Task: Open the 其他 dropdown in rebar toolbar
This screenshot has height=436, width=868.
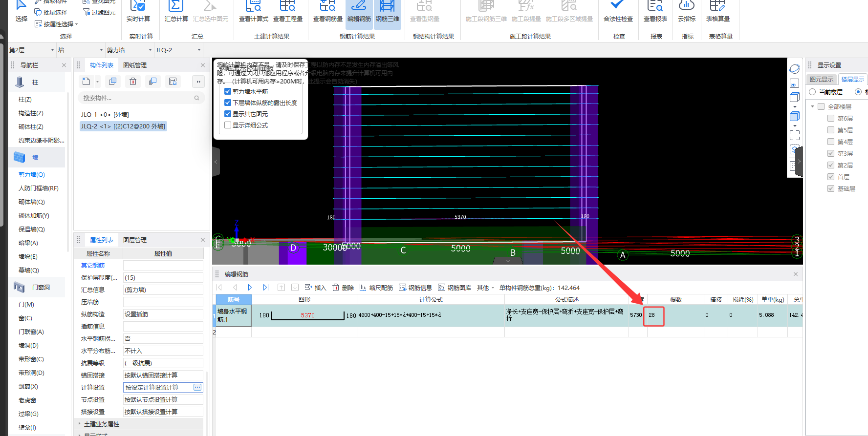Action: (485, 288)
